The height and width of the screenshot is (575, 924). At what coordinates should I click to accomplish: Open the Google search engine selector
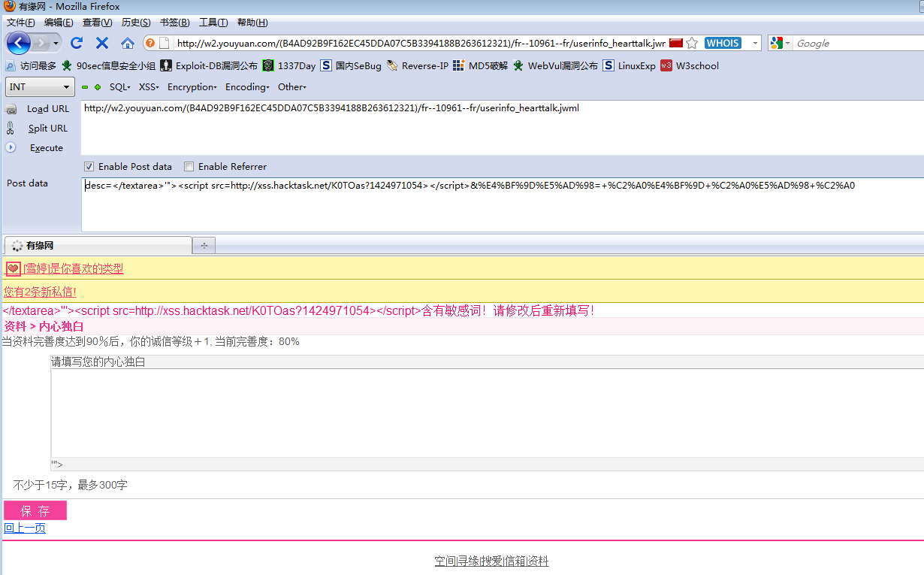[x=781, y=43]
